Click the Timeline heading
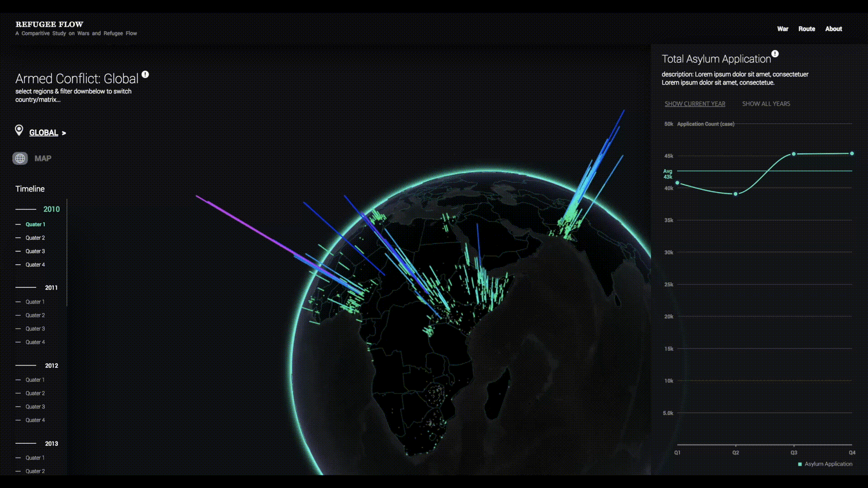Screen dimensions: 868x488 pos(30,189)
